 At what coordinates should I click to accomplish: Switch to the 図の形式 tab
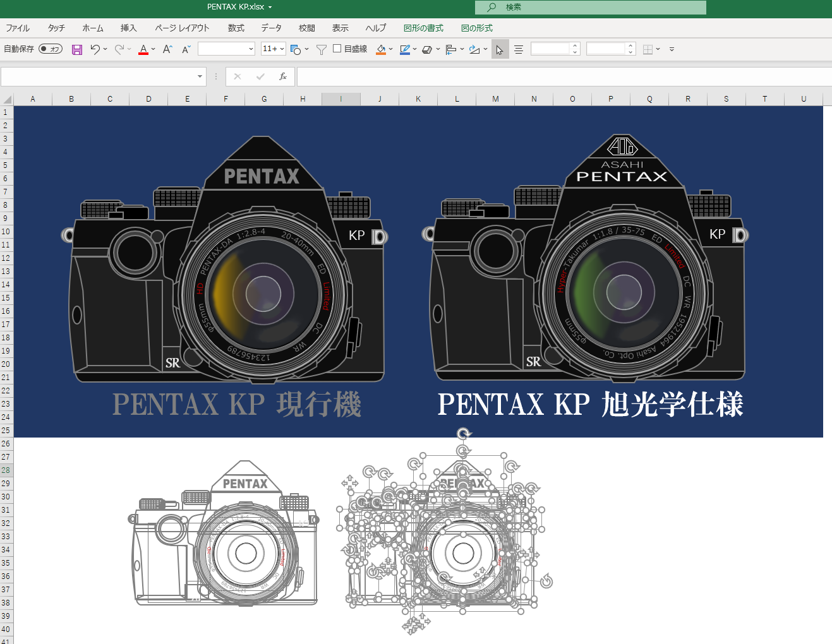(x=477, y=28)
